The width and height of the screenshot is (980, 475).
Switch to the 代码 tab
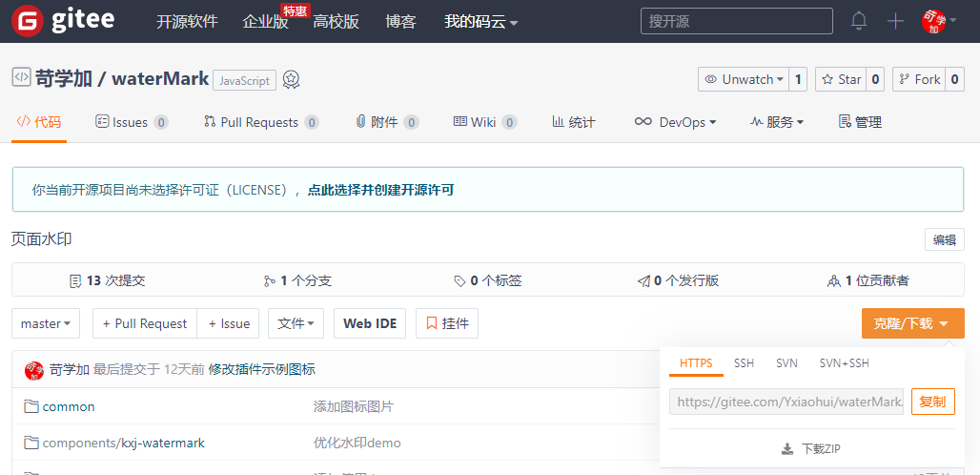[39, 122]
